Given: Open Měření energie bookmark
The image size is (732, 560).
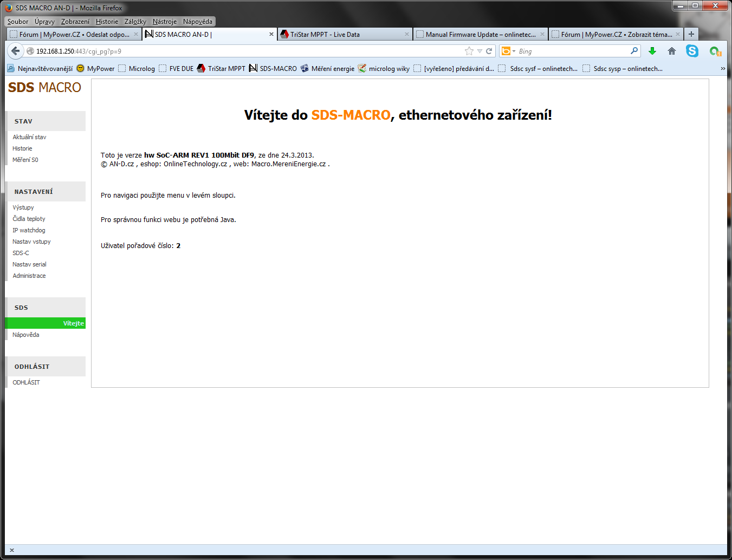Looking at the screenshot, I should [328, 69].
